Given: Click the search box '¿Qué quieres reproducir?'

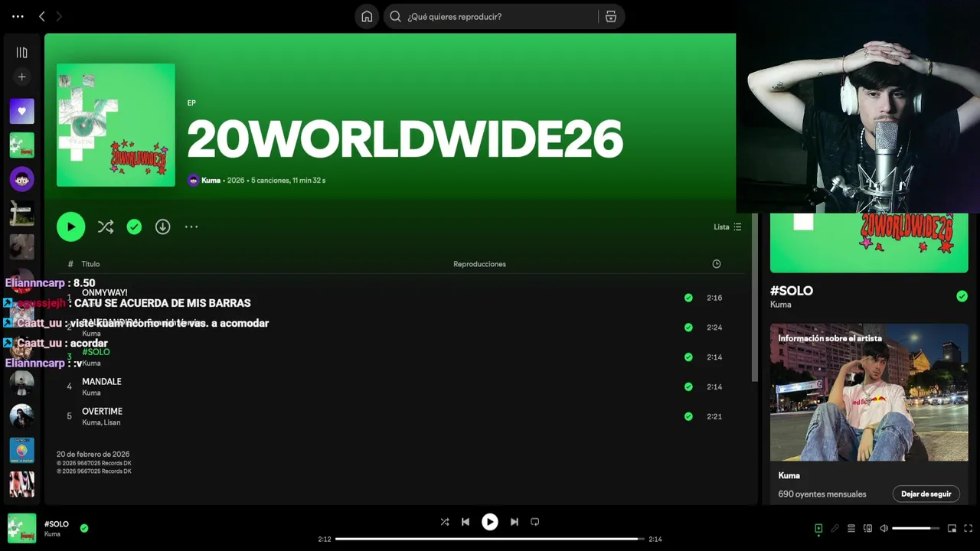Looking at the screenshot, I should click(491, 17).
